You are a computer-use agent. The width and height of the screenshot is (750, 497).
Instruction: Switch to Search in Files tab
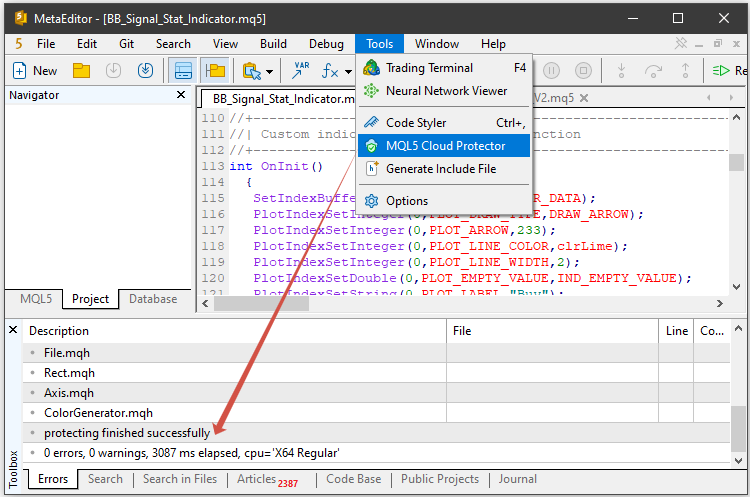(x=180, y=479)
